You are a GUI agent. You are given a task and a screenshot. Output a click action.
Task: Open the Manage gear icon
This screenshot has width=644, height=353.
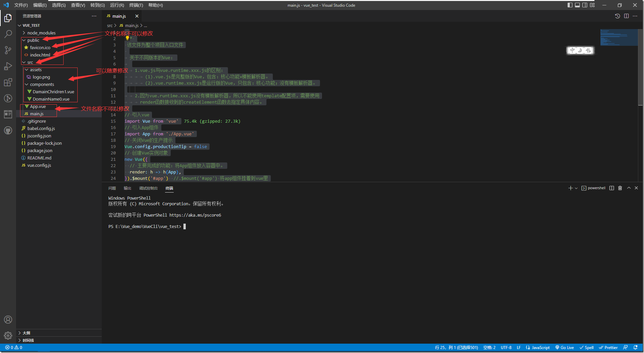point(8,335)
